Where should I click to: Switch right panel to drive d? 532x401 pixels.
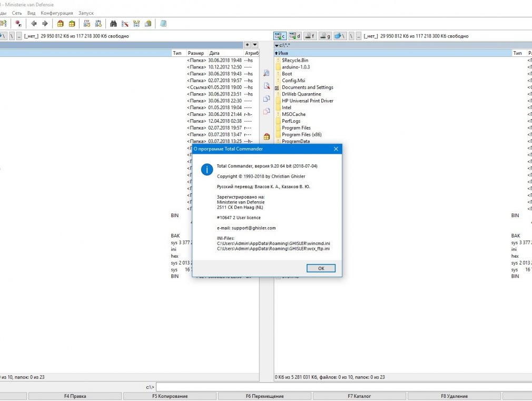click(295, 36)
